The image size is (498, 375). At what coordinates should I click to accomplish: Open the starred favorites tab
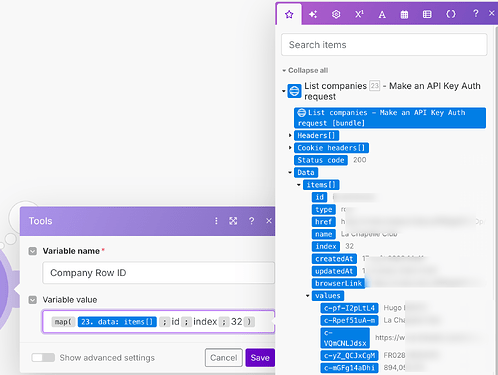[x=289, y=14]
